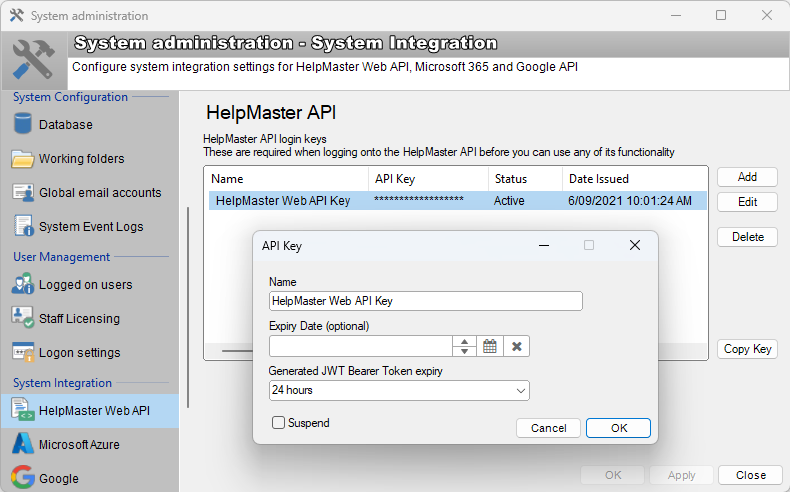790x492 pixels.
Task: Click the Expiry Date spinner arrows
Action: click(x=465, y=346)
